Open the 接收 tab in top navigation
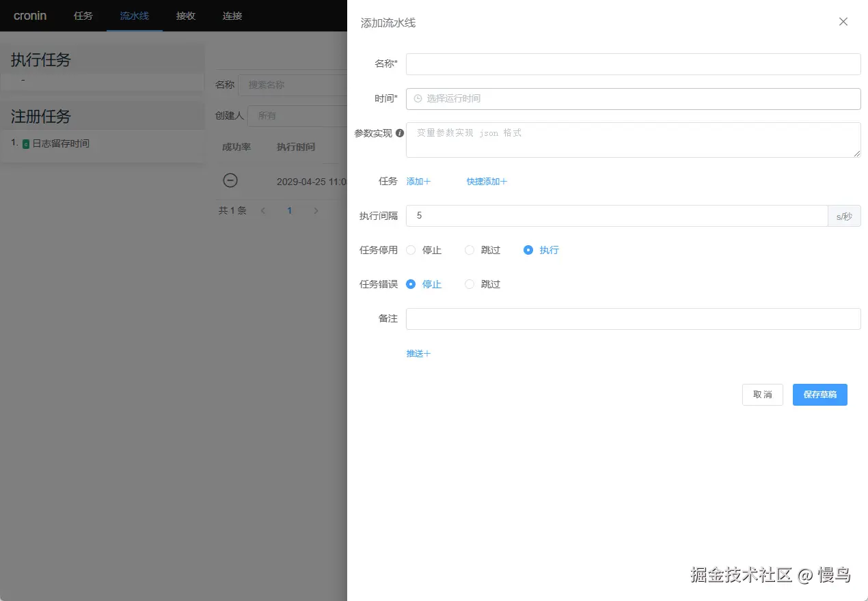 pyautogui.click(x=186, y=15)
